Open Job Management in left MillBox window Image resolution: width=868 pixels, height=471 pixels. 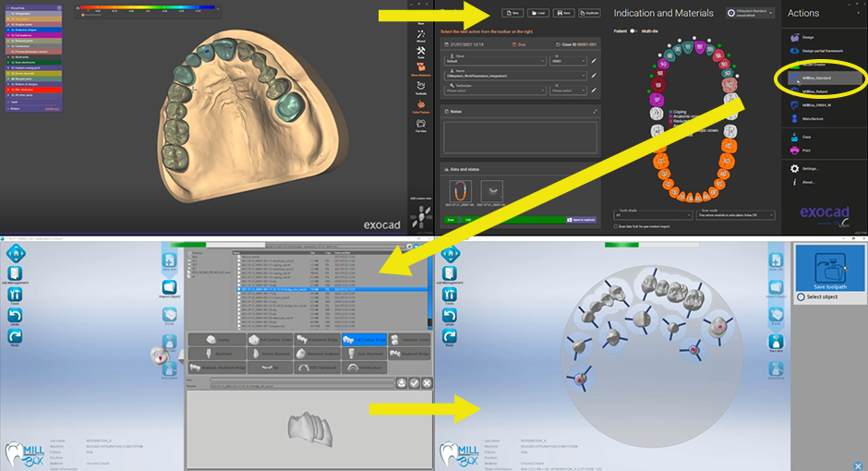15,275
